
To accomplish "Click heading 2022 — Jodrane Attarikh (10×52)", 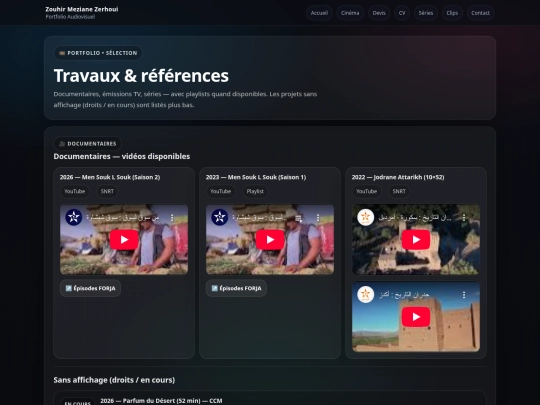I will (398, 177).
